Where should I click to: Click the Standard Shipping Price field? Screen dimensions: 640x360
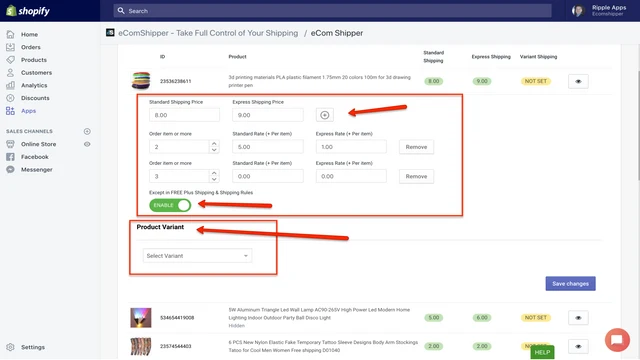184,115
